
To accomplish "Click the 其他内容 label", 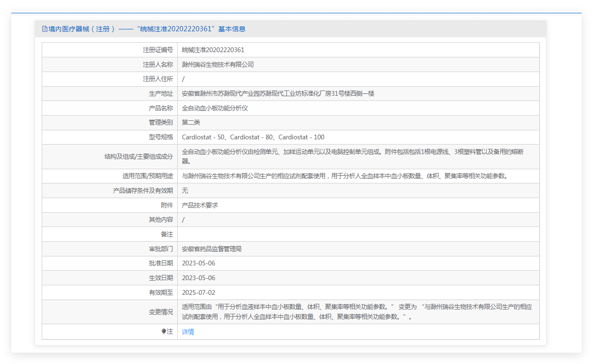I will [161, 219].
